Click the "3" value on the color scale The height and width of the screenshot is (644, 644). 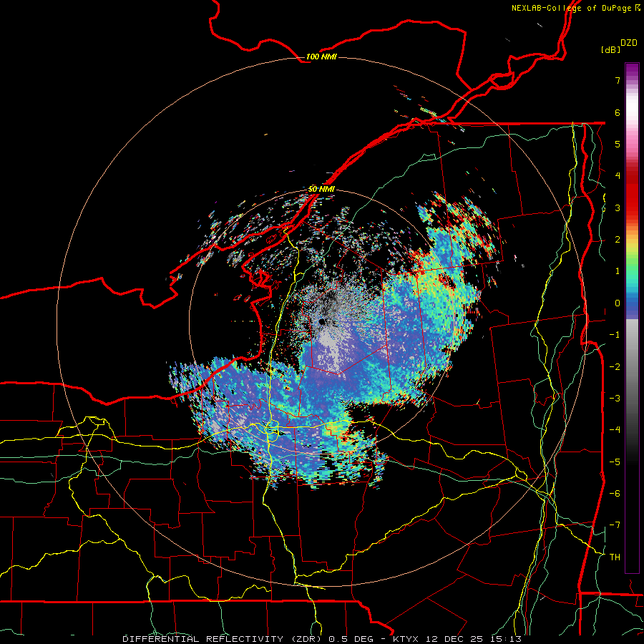(x=618, y=208)
